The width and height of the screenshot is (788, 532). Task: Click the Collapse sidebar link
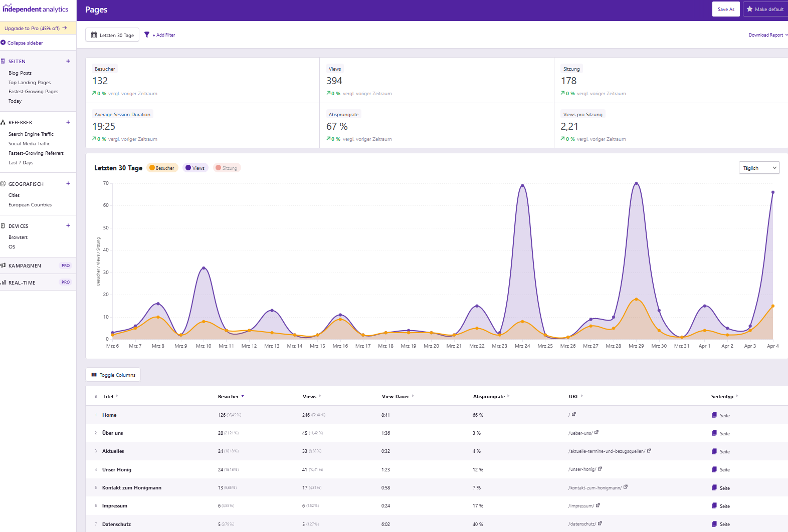tap(25, 43)
